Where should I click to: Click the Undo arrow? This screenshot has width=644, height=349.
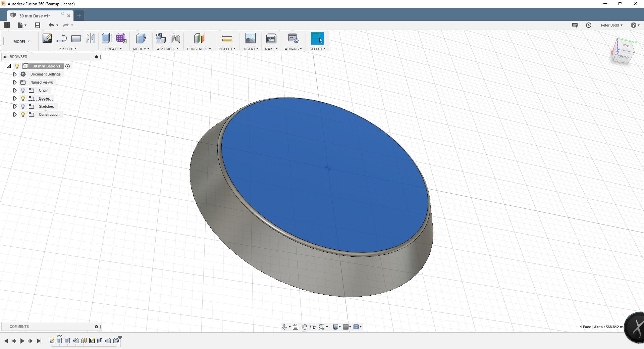[x=51, y=25]
